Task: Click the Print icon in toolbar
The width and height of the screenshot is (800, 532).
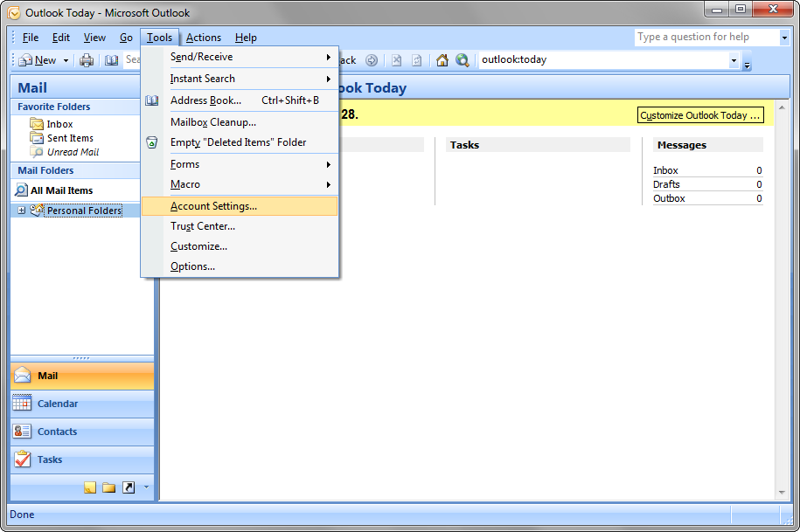Action: (x=87, y=60)
